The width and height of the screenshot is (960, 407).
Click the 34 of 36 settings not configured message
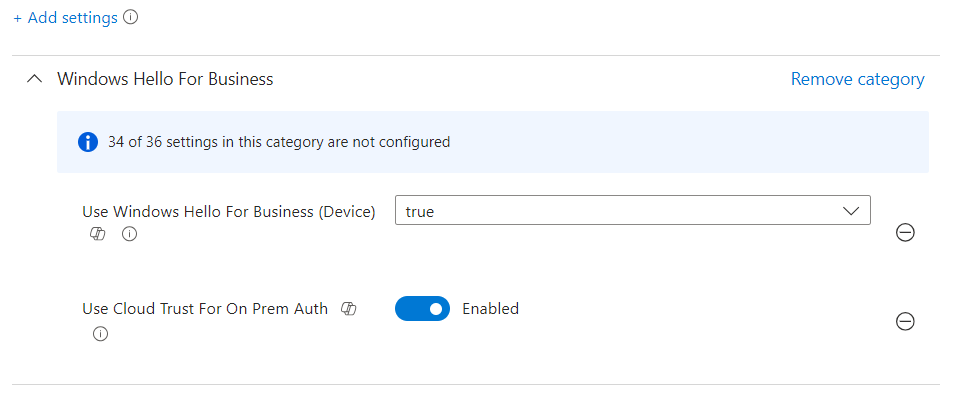[x=279, y=143]
